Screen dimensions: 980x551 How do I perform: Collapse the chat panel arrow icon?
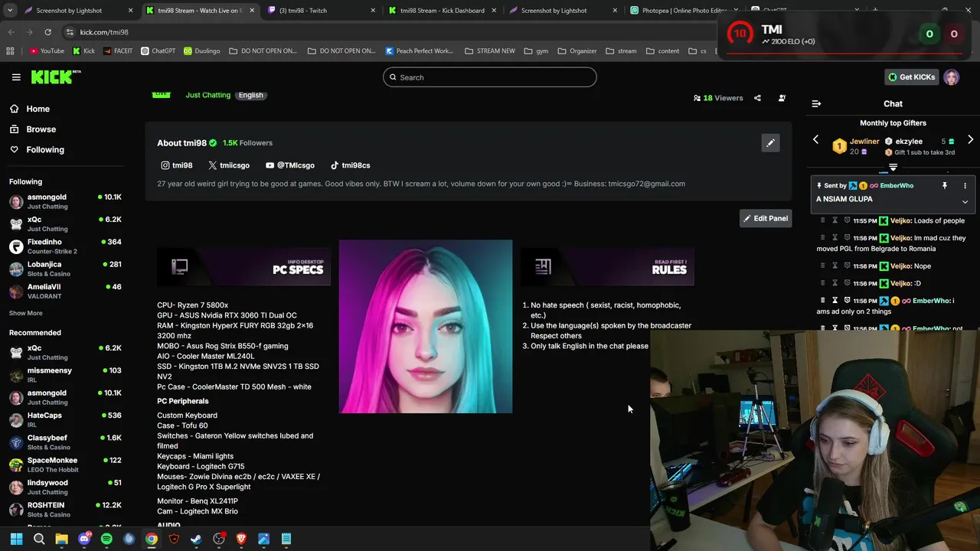pyautogui.click(x=816, y=103)
